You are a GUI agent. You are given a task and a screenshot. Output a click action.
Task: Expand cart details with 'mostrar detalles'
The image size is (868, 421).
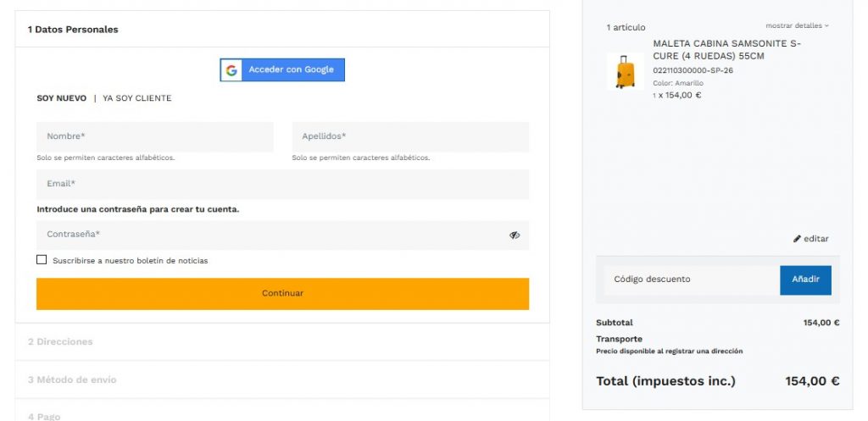pyautogui.click(x=797, y=26)
